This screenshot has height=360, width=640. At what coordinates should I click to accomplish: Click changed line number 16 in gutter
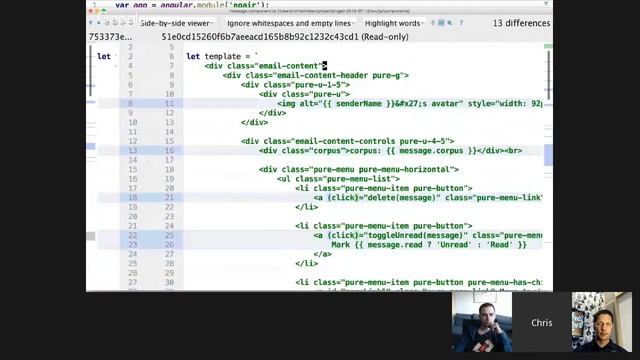tap(169, 150)
